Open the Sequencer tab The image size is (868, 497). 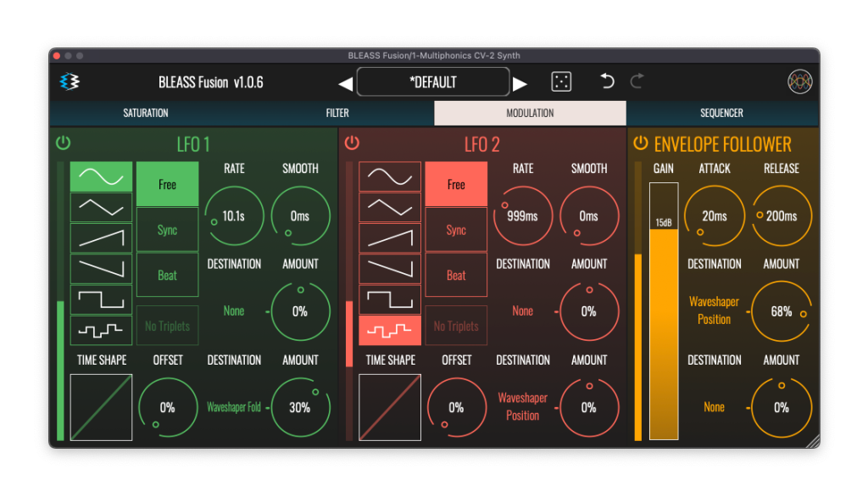tap(721, 113)
